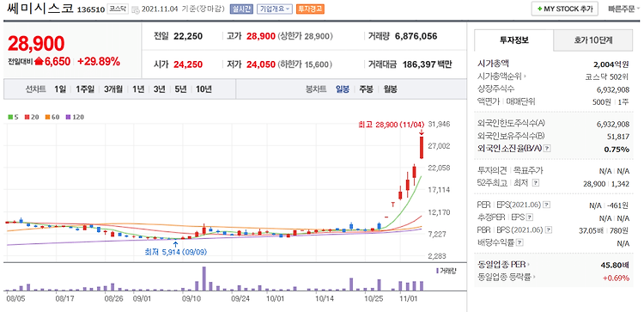Click help icon next to 배당수익률

[519, 242]
